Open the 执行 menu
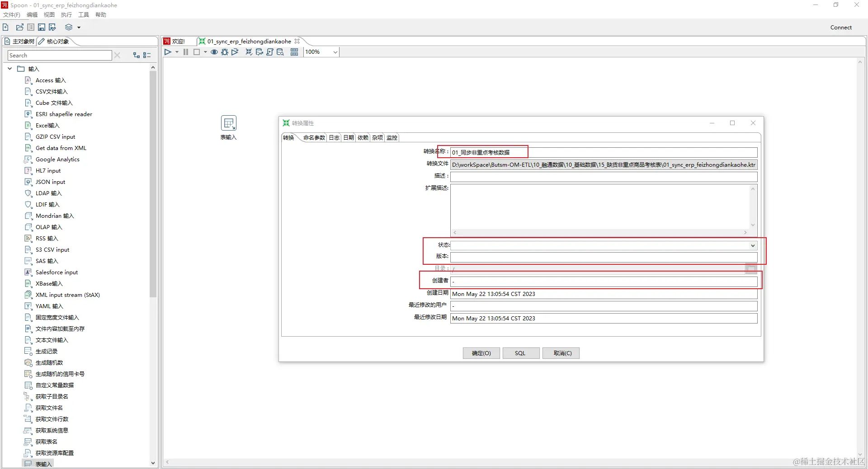The image size is (868, 469). click(66, 15)
